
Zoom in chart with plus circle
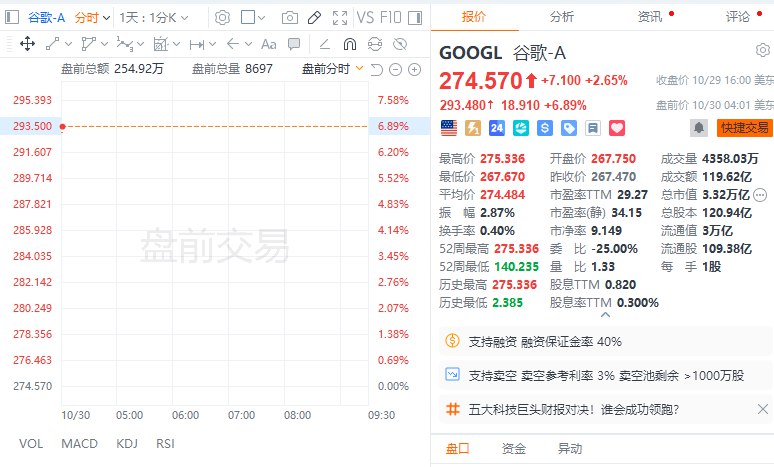[x=415, y=70]
